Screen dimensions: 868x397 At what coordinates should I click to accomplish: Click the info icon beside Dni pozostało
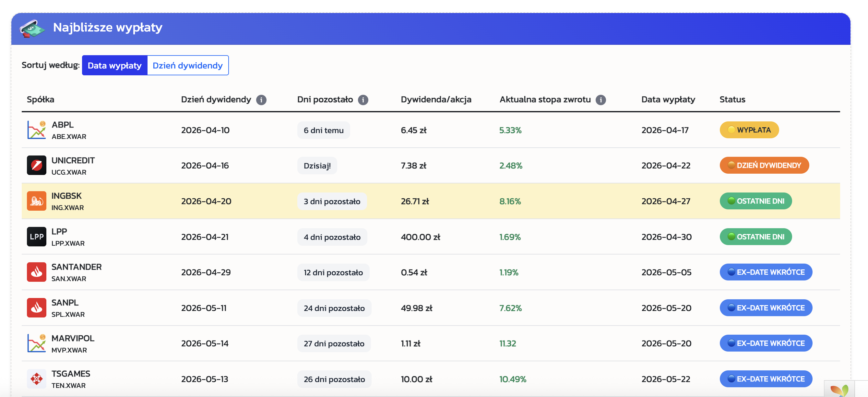(x=363, y=100)
